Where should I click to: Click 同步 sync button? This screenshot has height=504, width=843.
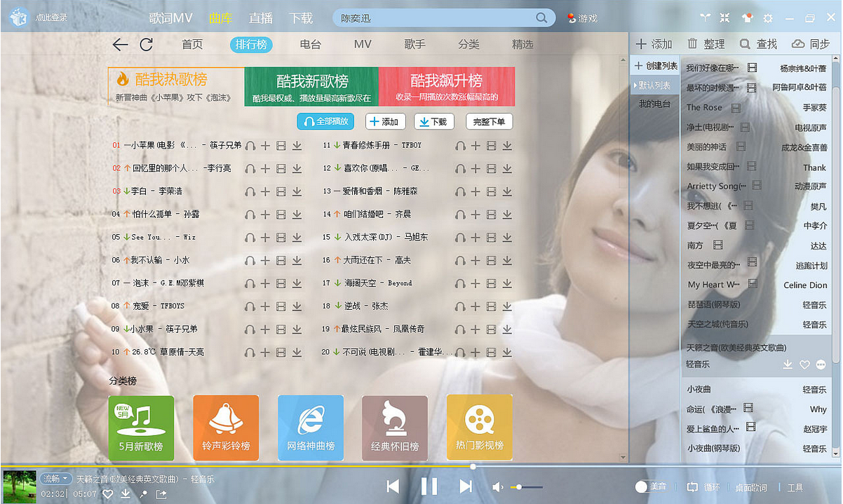[811, 44]
